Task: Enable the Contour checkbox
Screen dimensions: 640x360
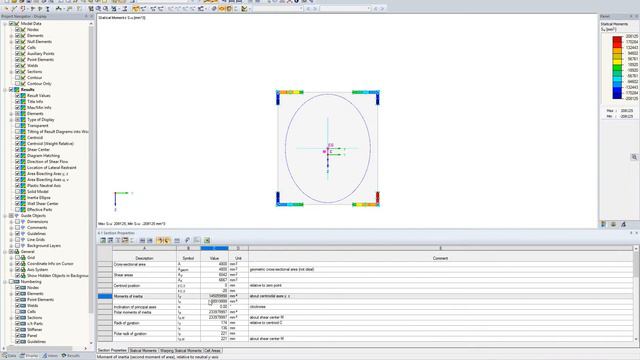Action: 18,78
